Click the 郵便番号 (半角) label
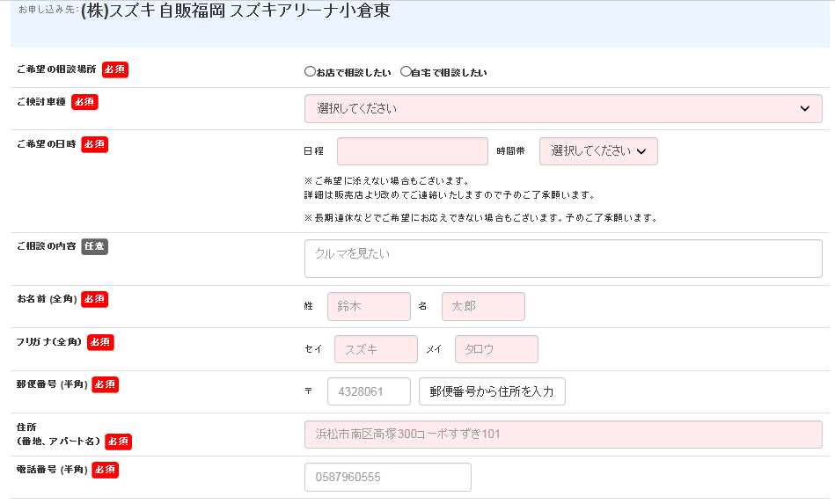Image resolution: width=835 pixels, height=504 pixels. (52, 384)
